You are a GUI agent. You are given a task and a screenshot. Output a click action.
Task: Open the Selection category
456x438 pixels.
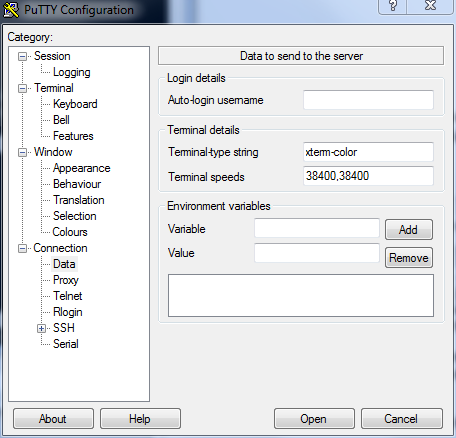[75, 216]
